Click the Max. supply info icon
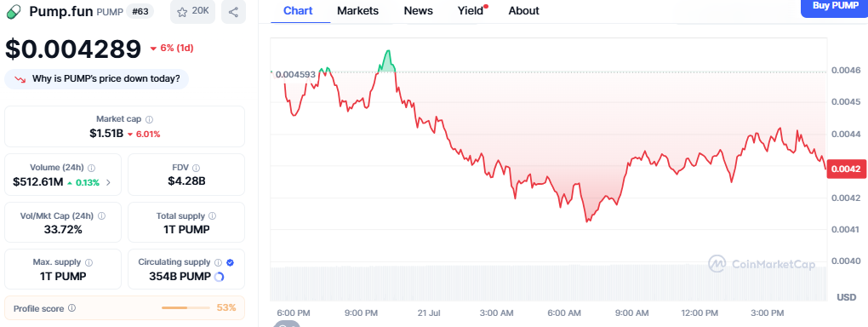This screenshot has width=868, height=327. coord(89,262)
